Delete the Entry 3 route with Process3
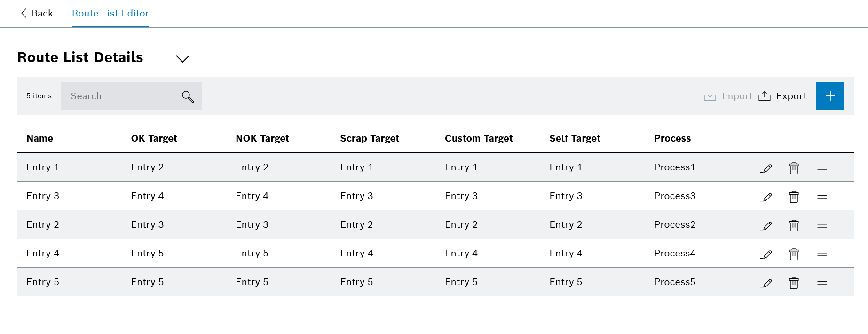The height and width of the screenshot is (334, 868). tap(794, 196)
